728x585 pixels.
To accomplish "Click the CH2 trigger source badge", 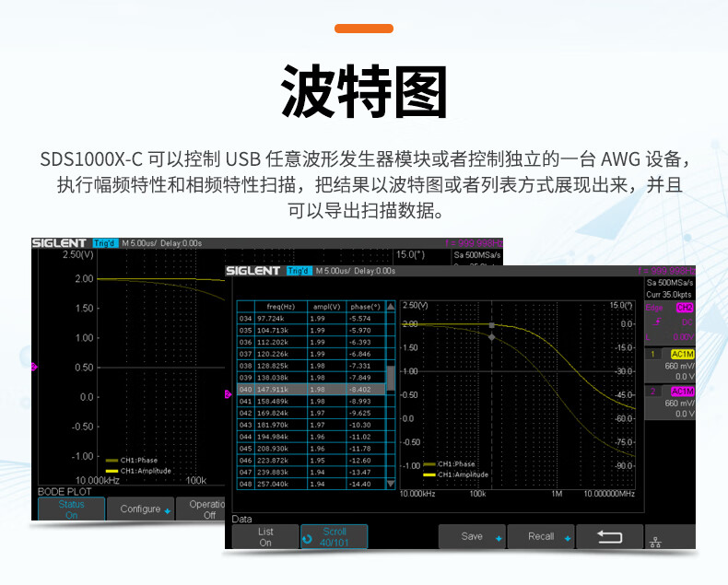I will (684, 308).
